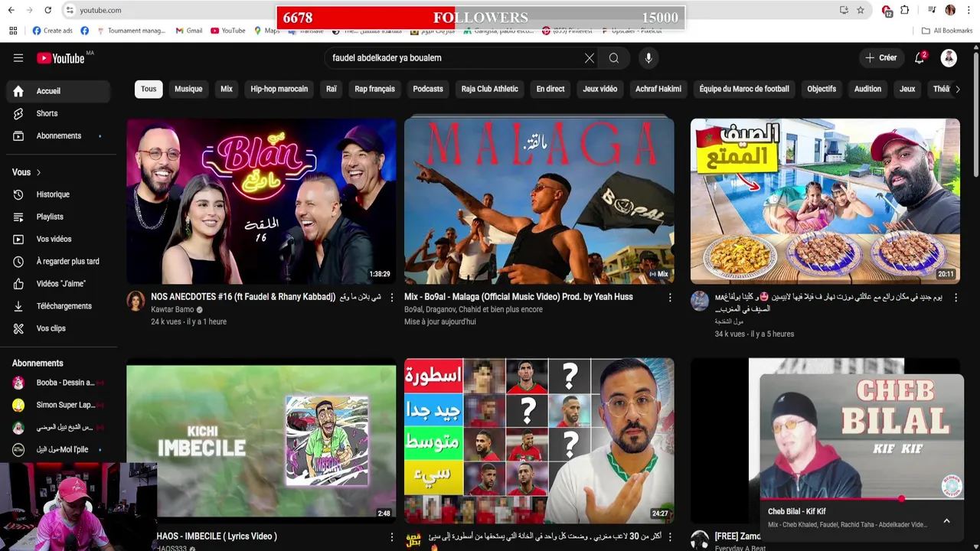The image size is (980, 551).
Task: Open the pool and skewers video thumbnail
Action: (825, 201)
